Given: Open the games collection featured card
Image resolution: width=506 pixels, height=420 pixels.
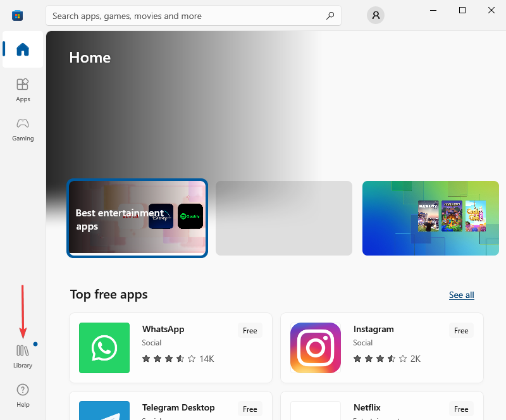Looking at the screenshot, I should (x=431, y=218).
